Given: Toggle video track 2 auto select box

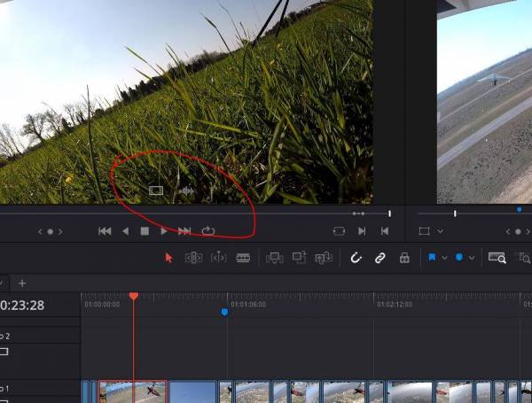Looking at the screenshot, I should coord(4,352).
